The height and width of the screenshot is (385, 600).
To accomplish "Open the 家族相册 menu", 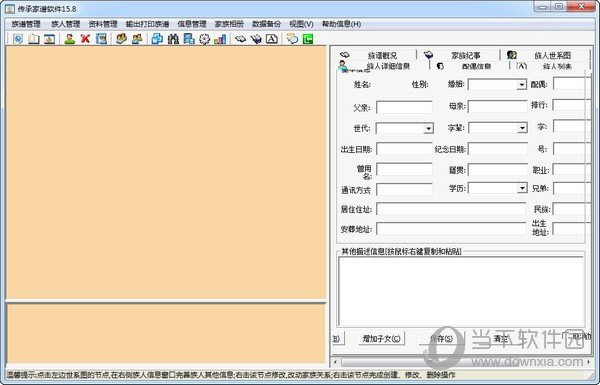I will [x=229, y=24].
